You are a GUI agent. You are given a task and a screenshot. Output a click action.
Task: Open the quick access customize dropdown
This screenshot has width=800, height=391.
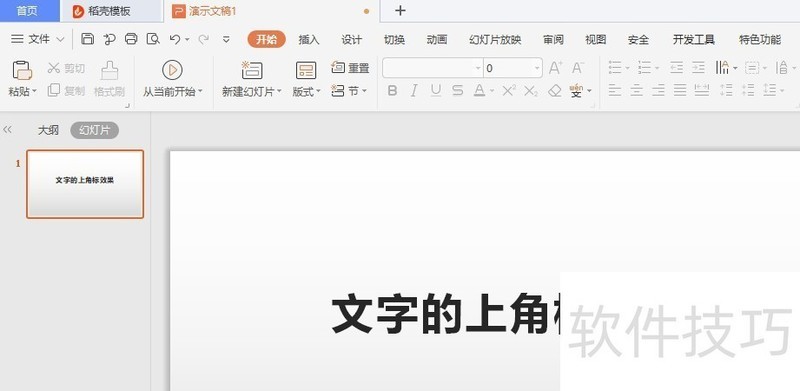[227, 39]
